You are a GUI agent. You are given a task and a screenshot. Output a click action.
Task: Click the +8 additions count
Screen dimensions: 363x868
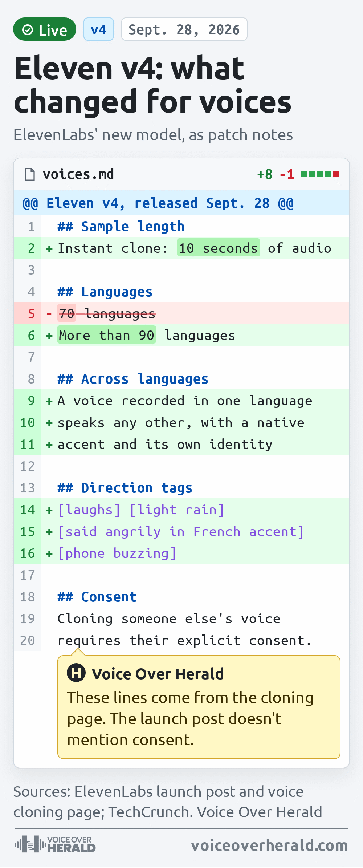pyautogui.click(x=265, y=174)
